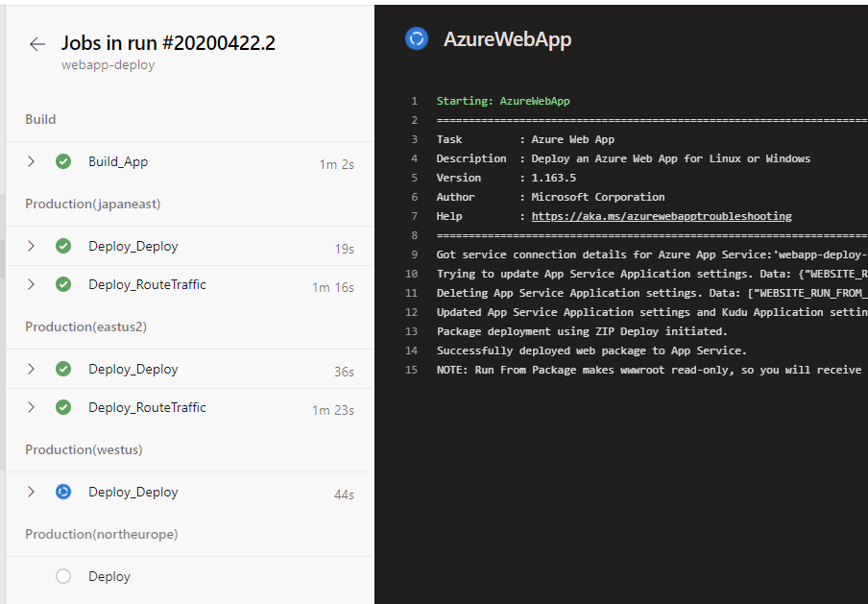Viewport: 868px width, 604px height.
Task: Click the green success icon beside Build_App
Action: (63, 161)
